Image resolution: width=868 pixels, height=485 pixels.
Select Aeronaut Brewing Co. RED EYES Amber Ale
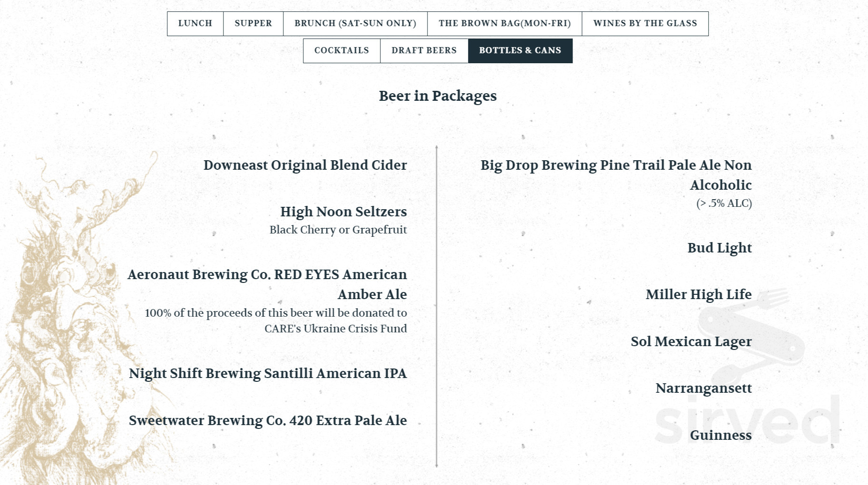click(x=267, y=284)
